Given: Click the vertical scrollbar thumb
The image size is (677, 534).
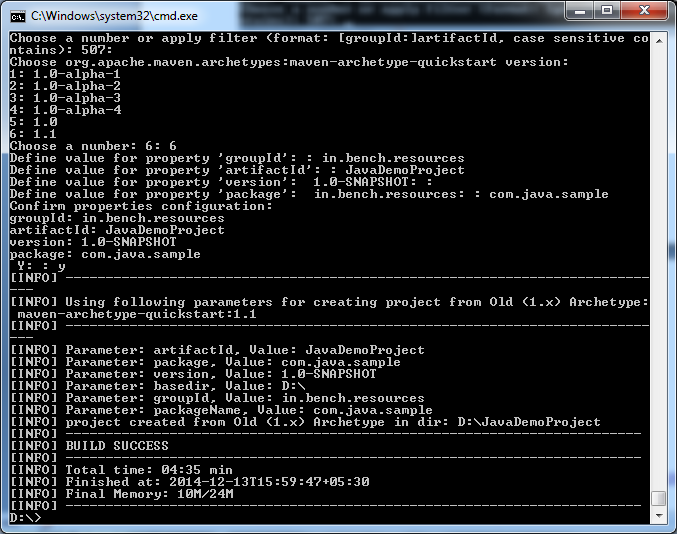Looking at the screenshot, I should click(659, 498).
